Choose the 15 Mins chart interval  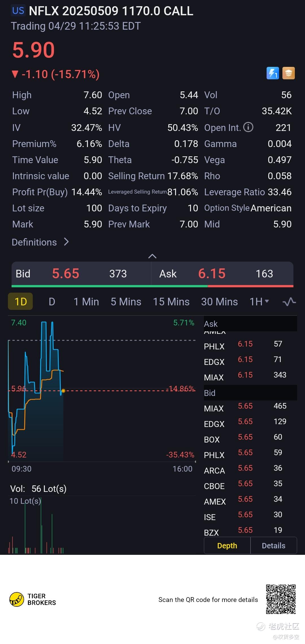click(x=171, y=302)
